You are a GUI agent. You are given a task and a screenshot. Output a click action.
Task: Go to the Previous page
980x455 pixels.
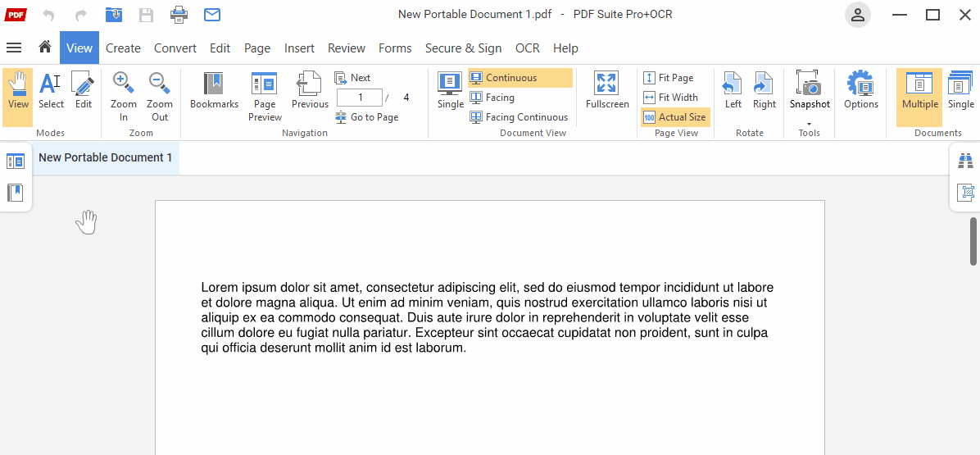point(310,91)
